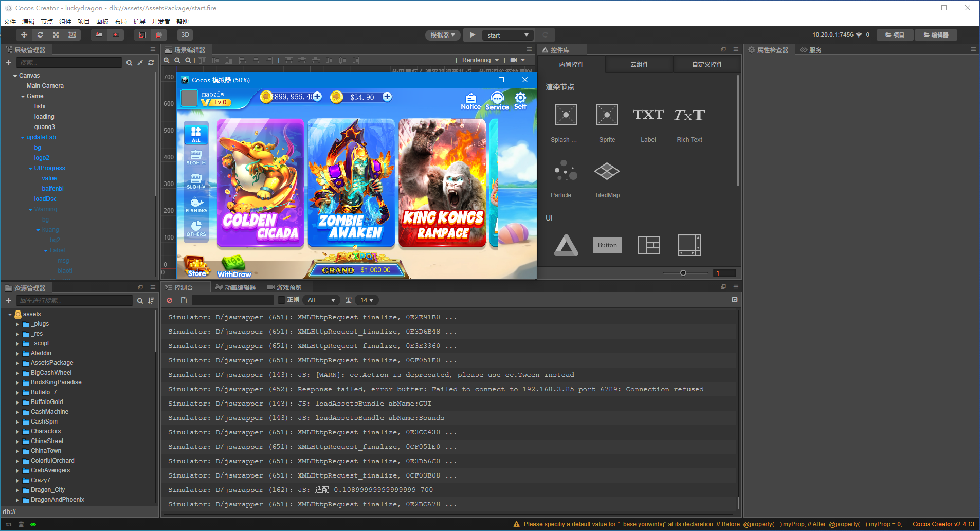Add new asset in assets panel
The image size is (980, 531).
8,300
